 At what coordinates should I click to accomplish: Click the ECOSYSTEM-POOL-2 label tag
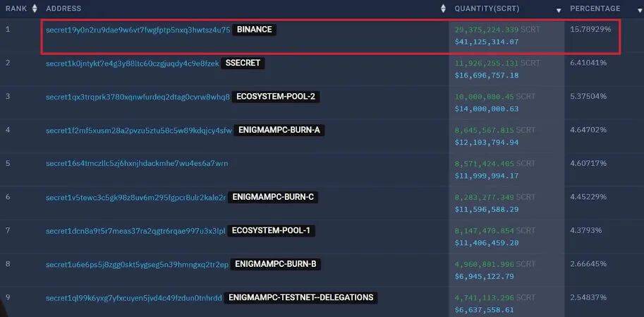277,97
